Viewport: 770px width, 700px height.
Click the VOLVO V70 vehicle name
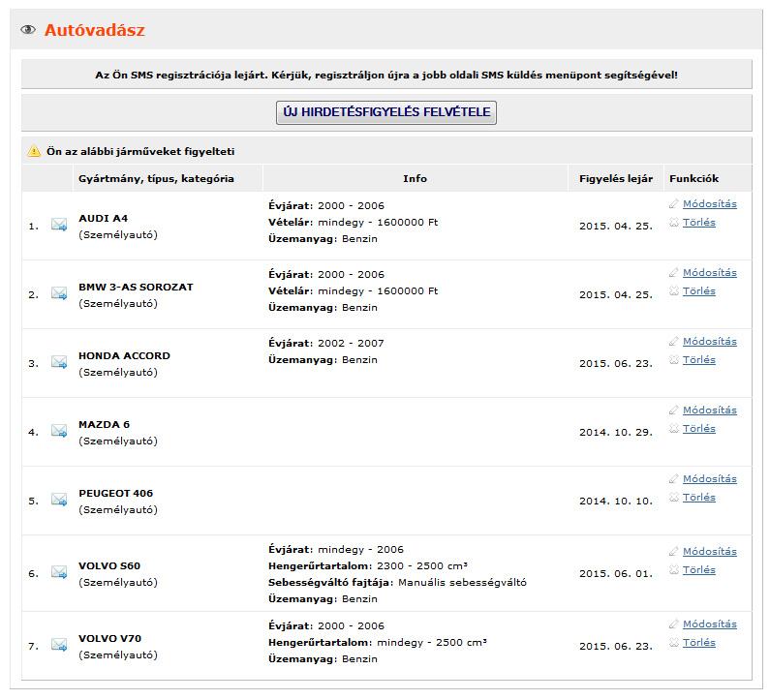click(x=110, y=639)
